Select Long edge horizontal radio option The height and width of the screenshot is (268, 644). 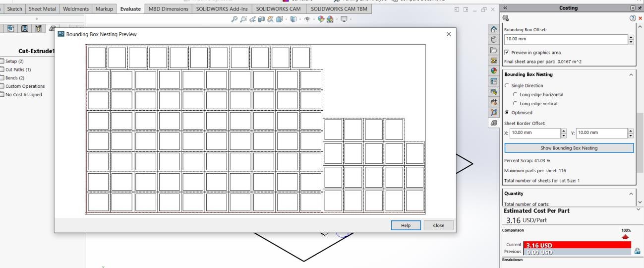[x=515, y=94]
